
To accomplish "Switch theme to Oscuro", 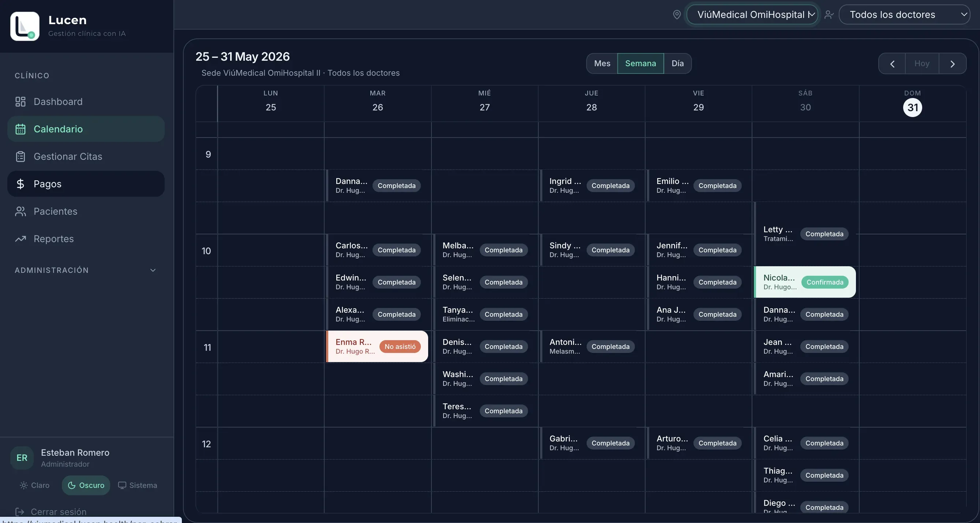I will tap(86, 485).
